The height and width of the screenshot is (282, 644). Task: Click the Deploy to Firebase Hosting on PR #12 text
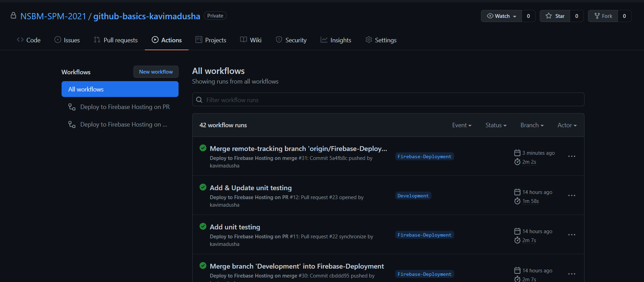click(x=254, y=197)
